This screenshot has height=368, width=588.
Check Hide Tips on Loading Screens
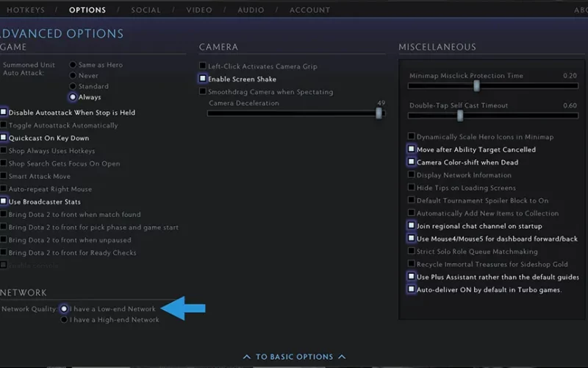click(x=412, y=188)
